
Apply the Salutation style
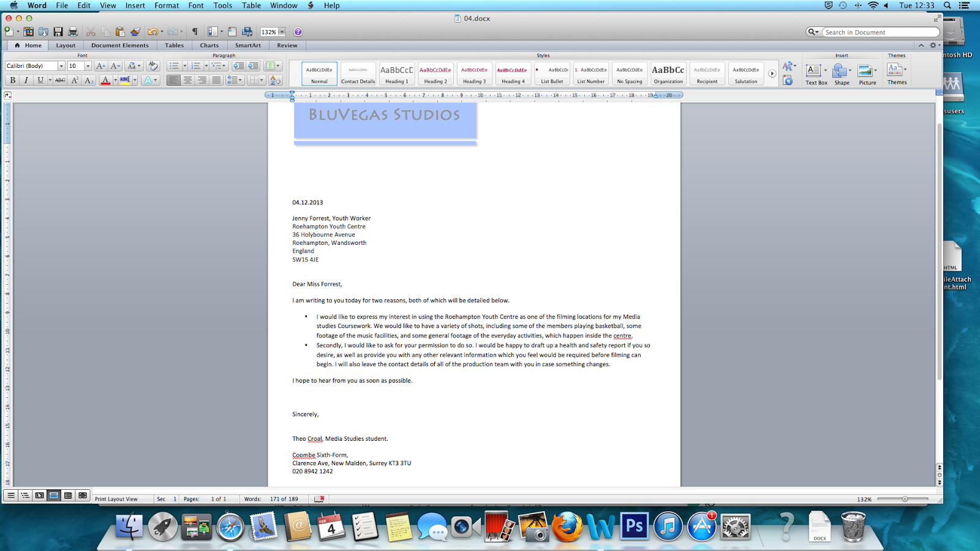point(746,73)
